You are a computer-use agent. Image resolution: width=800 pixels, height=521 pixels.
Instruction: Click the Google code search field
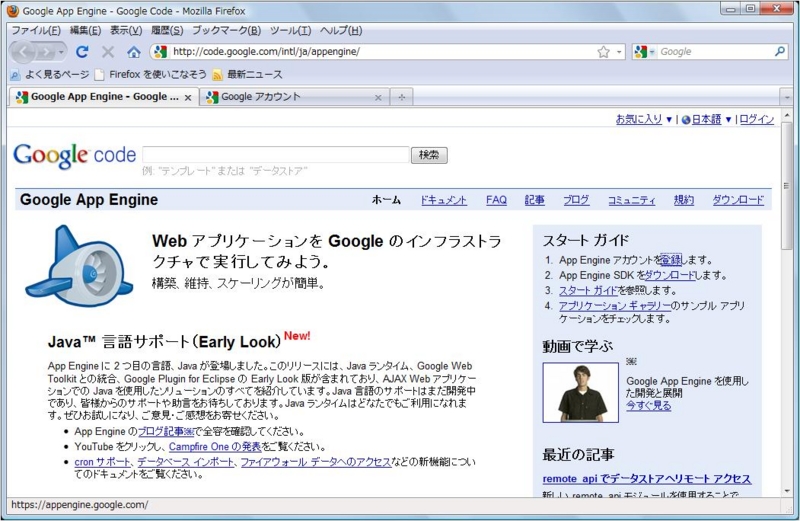276,155
